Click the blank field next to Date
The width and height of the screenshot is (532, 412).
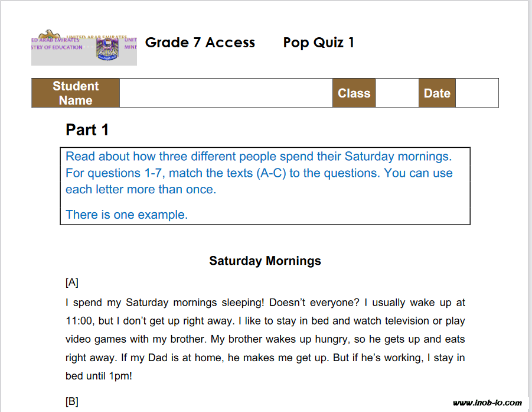point(476,93)
